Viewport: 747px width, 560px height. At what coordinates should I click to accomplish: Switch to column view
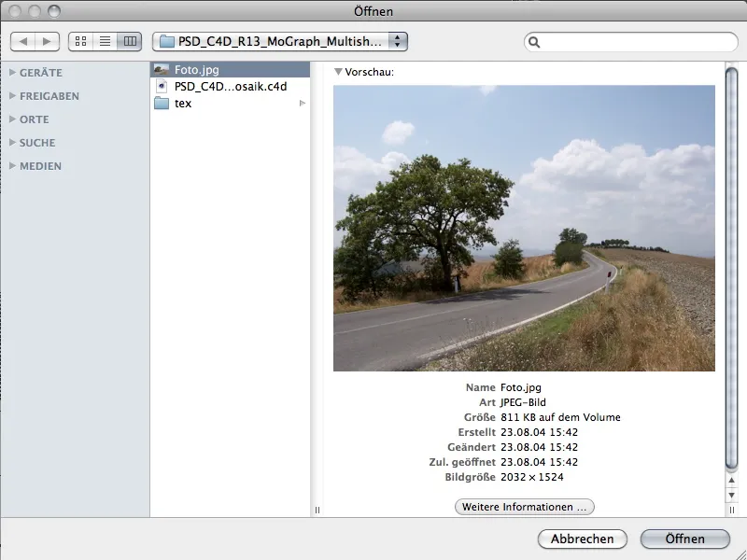click(130, 41)
